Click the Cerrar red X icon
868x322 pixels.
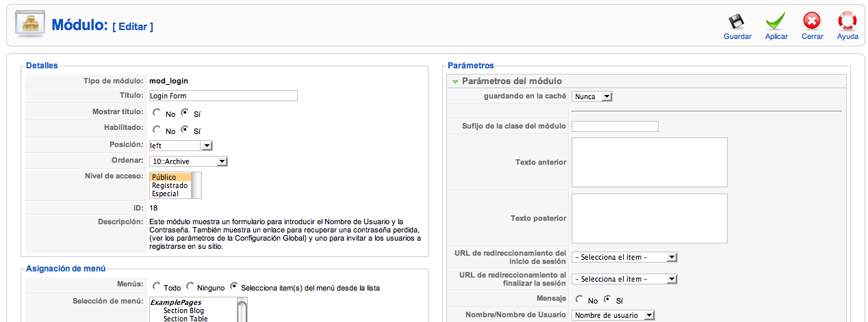(812, 21)
